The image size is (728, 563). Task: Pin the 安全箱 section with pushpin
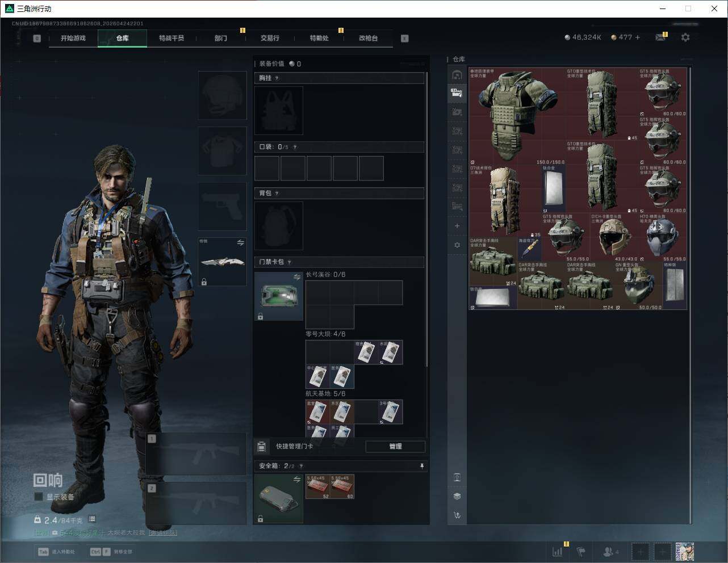[421, 466]
